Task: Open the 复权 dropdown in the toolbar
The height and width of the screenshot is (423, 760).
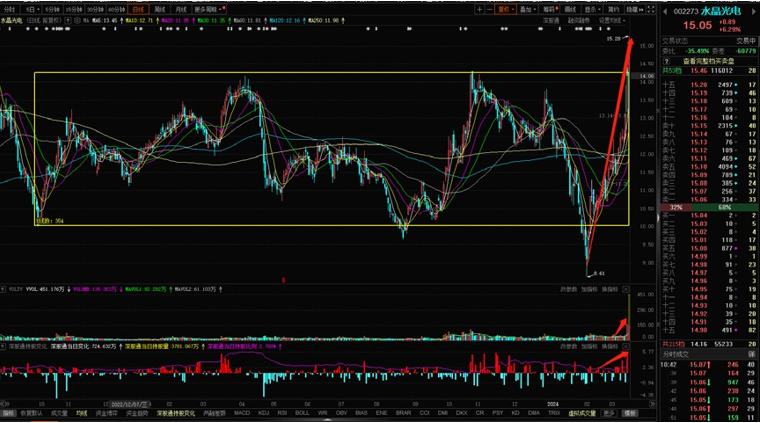Action: tap(505, 7)
